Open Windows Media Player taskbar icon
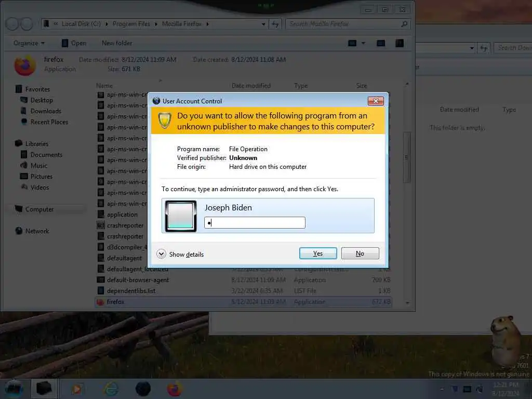The width and height of the screenshot is (532, 399). coord(77,389)
